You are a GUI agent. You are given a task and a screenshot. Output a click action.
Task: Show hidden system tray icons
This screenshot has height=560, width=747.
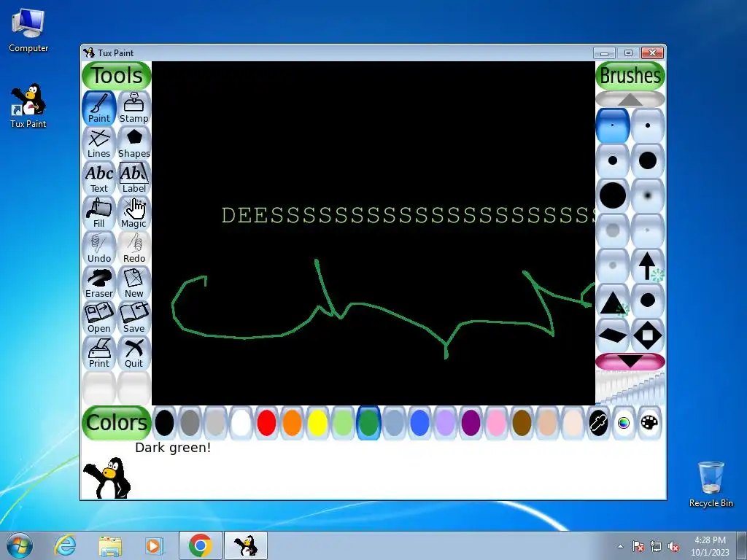click(x=620, y=546)
